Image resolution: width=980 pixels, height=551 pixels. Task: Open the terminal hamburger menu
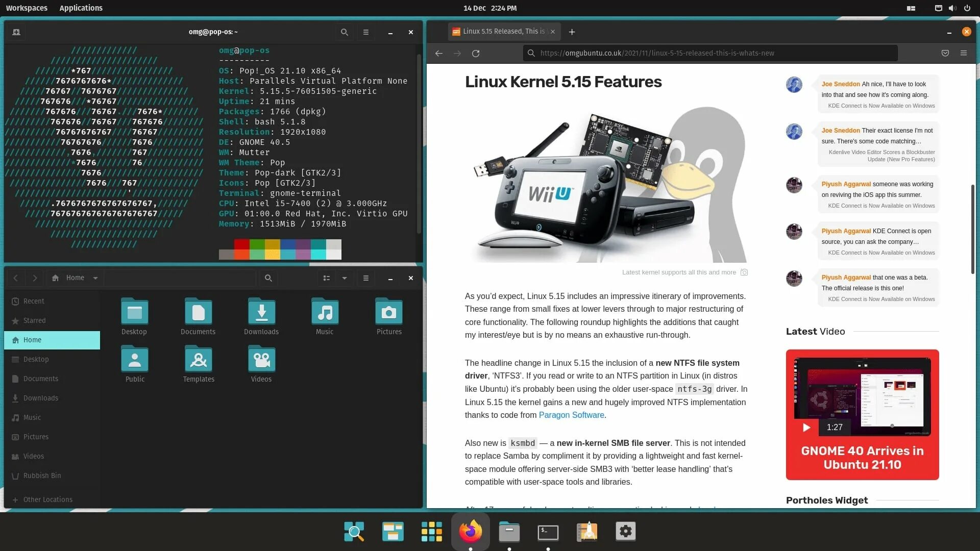pos(365,32)
